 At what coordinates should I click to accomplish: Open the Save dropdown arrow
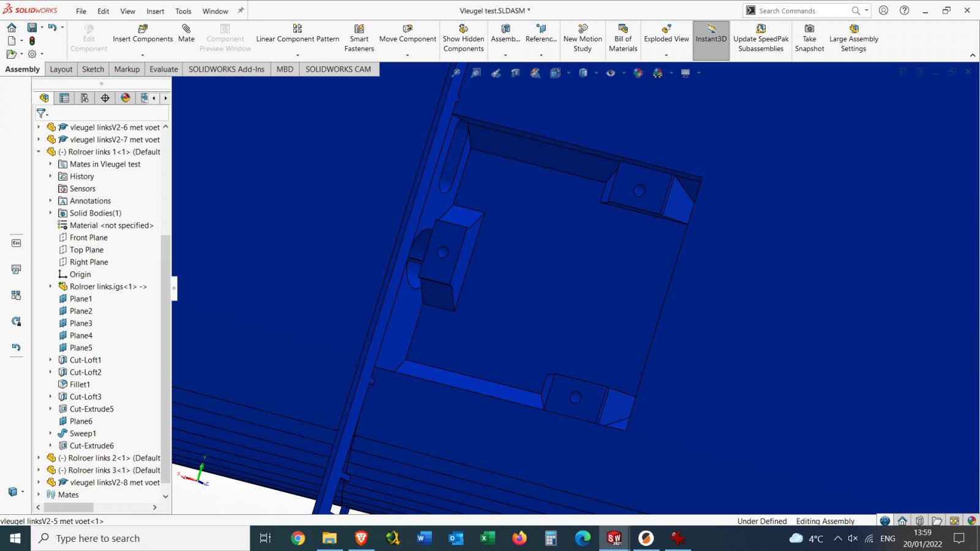click(42, 28)
